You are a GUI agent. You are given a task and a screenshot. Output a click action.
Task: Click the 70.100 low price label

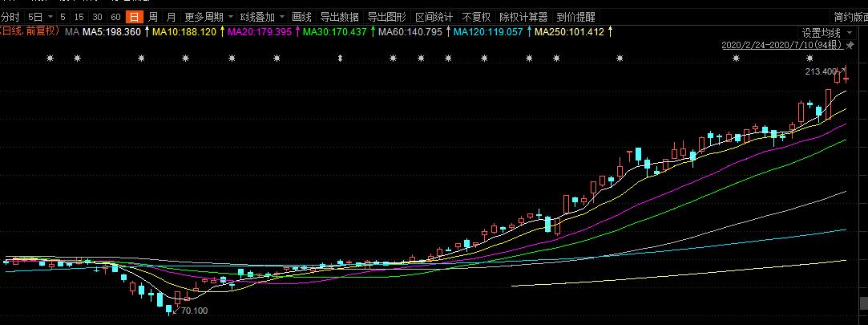[194, 311]
